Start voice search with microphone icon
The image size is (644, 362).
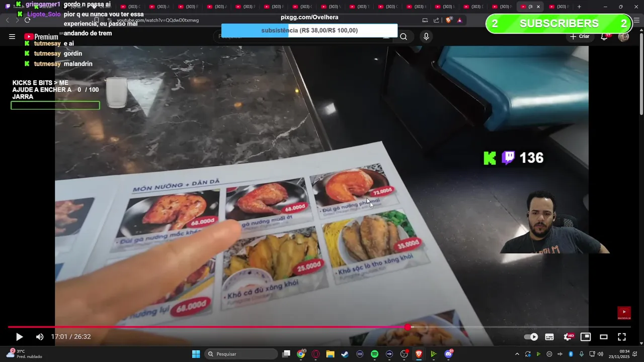[x=426, y=36]
